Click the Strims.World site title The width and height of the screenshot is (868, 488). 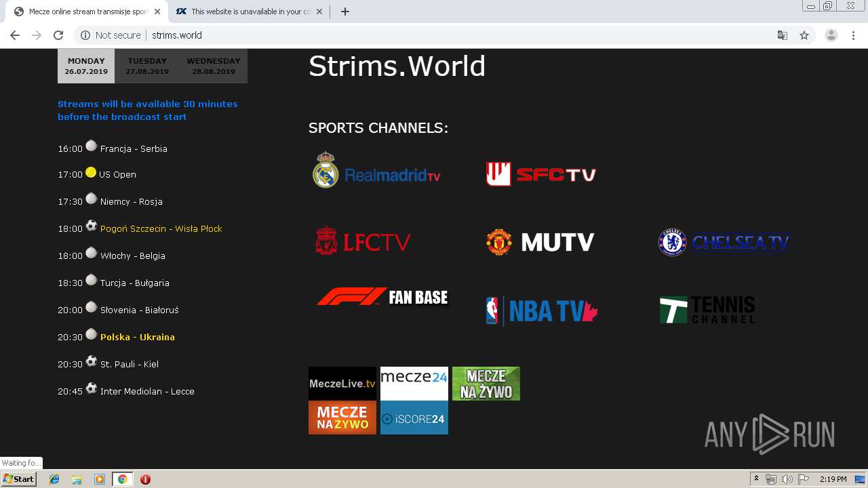397,66
